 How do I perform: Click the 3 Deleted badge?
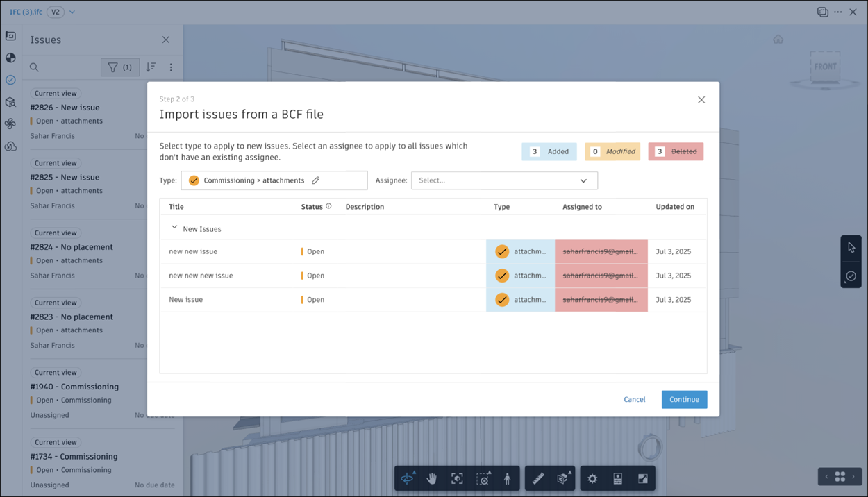point(676,151)
